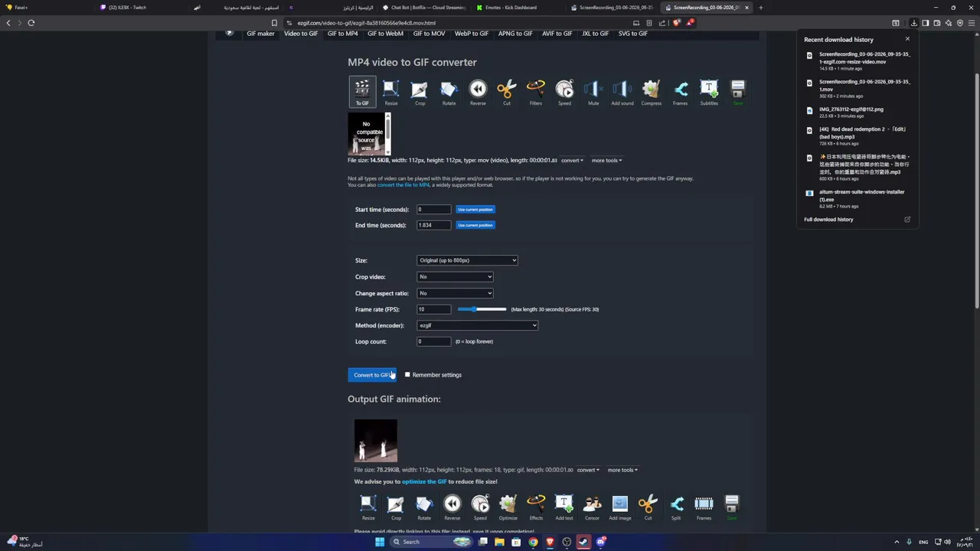Click the Brave Shields icon in address bar
Image resolution: width=980 pixels, height=551 pixels.
[677, 23]
